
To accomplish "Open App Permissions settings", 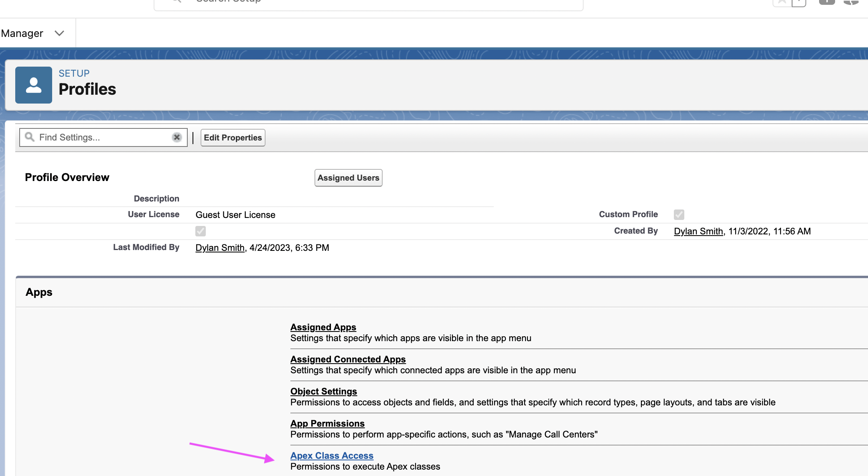I will point(327,423).
